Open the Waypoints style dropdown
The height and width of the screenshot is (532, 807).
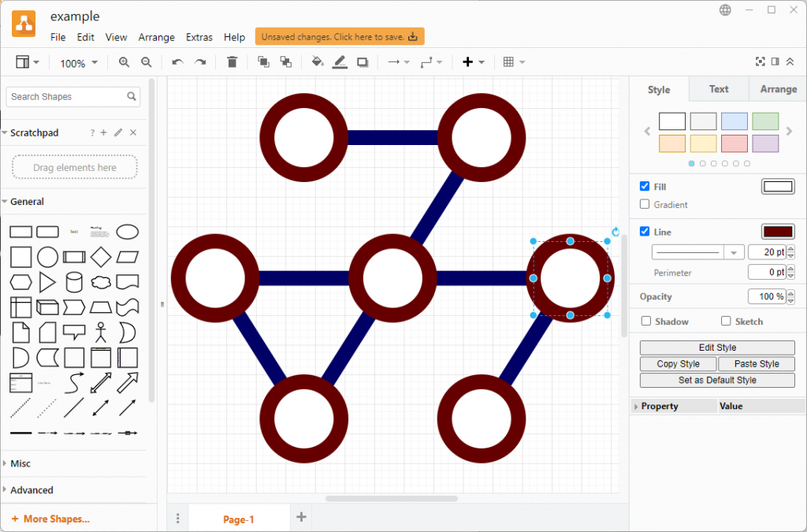(431, 62)
